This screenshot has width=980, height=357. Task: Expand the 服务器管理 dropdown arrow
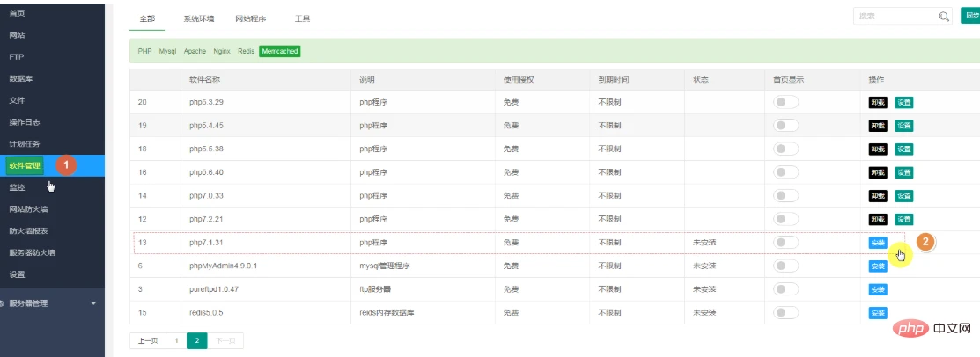pos(93,303)
